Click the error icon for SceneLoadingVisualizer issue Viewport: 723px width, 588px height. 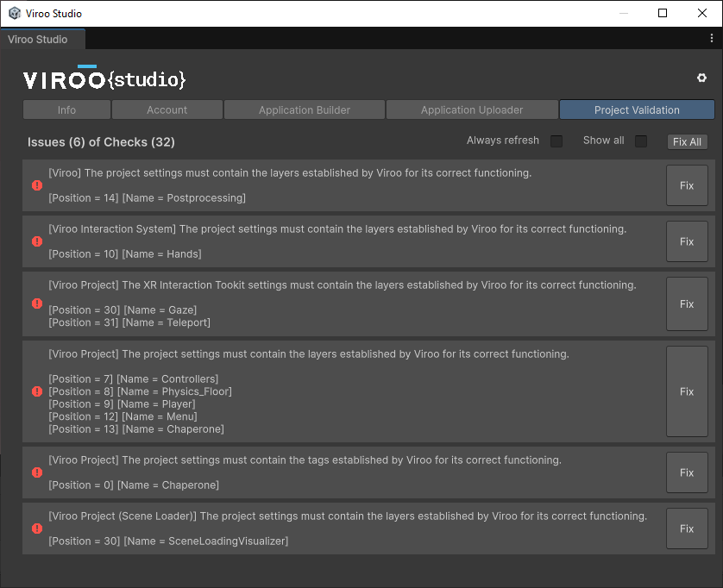(x=37, y=529)
